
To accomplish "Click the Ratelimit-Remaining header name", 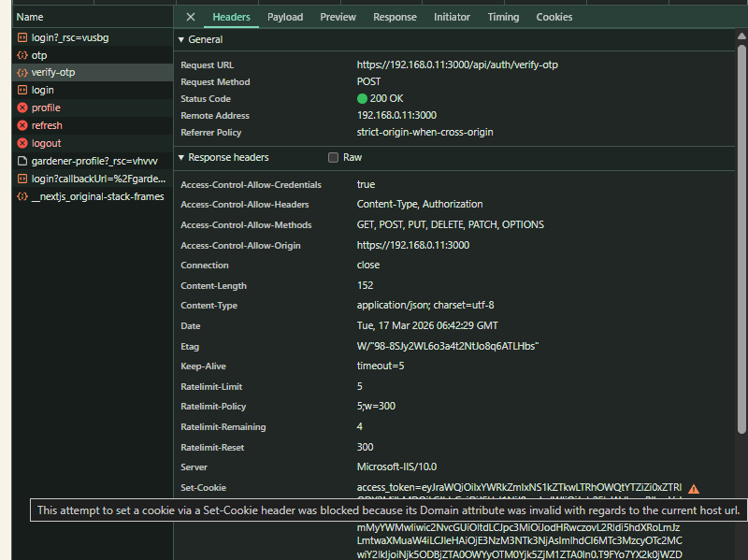I will click(x=223, y=427).
